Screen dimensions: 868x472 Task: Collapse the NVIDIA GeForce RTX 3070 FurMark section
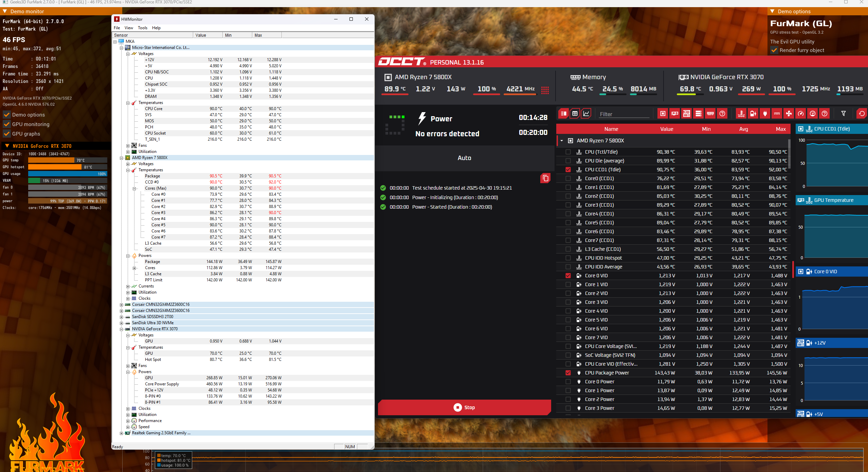click(x=7, y=146)
